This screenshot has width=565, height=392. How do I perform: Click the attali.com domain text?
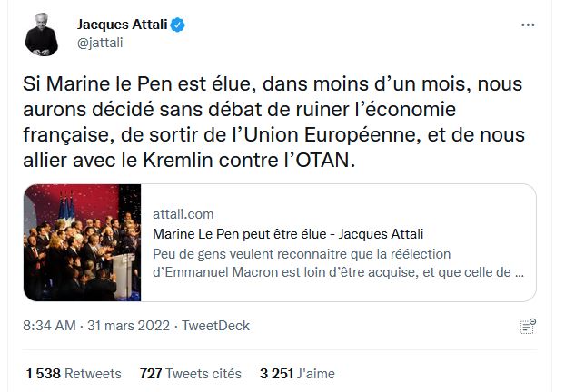click(x=183, y=214)
